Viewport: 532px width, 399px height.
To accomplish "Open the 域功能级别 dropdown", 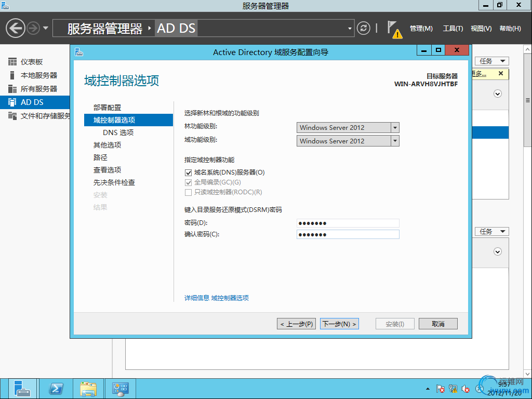I will click(x=348, y=141).
